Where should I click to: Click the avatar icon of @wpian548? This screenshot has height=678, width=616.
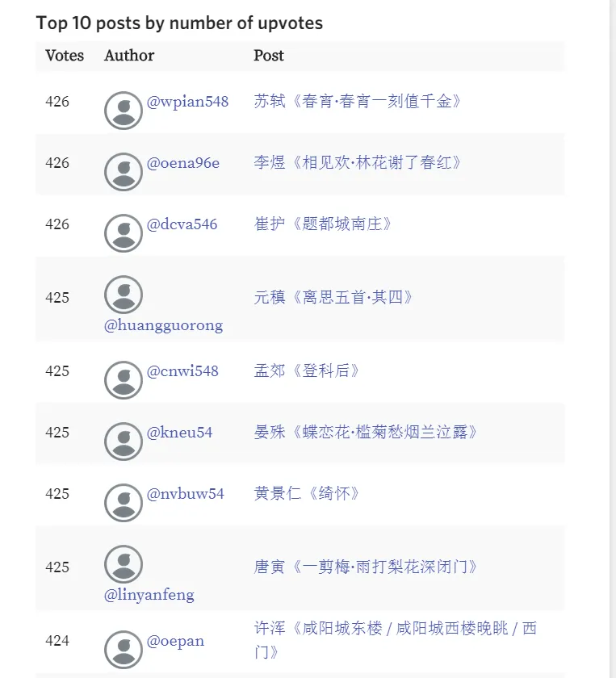coord(124,111)
